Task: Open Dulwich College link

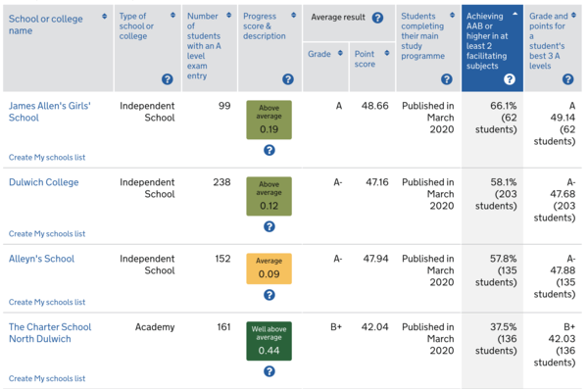Action: tap(44, 182)
